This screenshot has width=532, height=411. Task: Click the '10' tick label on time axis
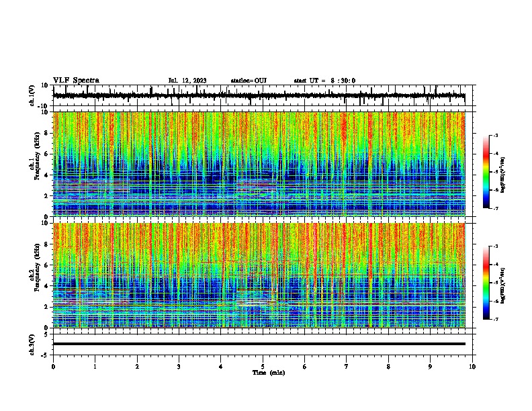tap(472, 367)
